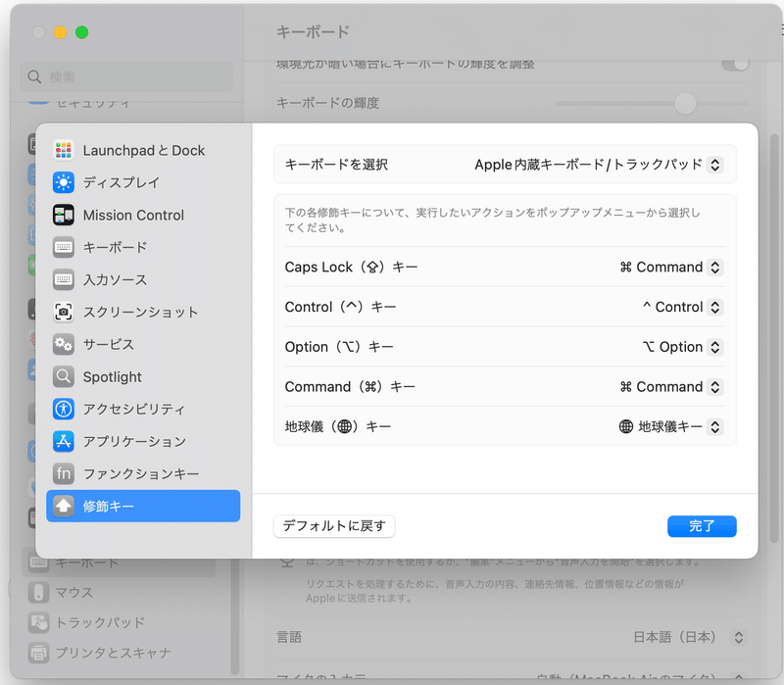Select ファンクションキー category label
The width and height of the screenshot is (784, 685).
[x=141, y=473]
